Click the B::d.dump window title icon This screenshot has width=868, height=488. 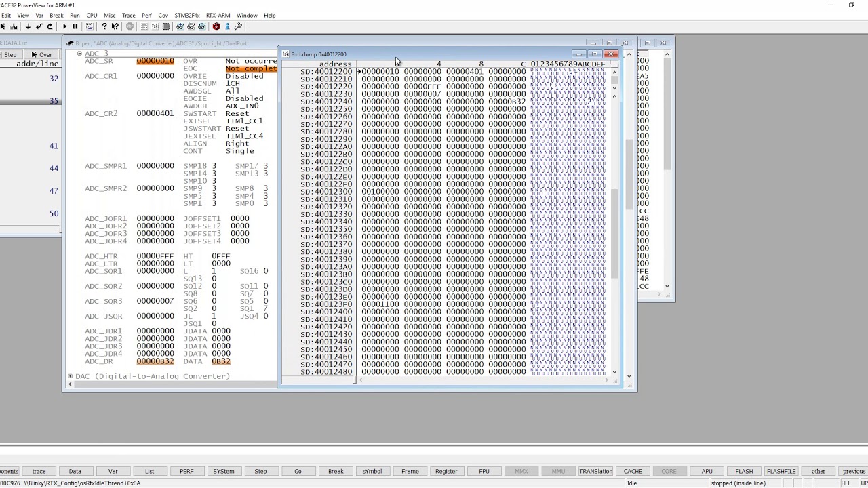tap(285, 54)
